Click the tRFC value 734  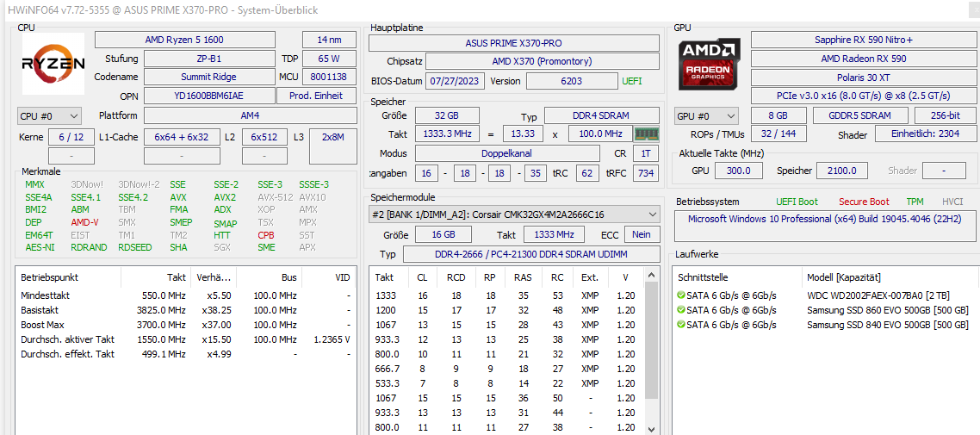(646, 173)
